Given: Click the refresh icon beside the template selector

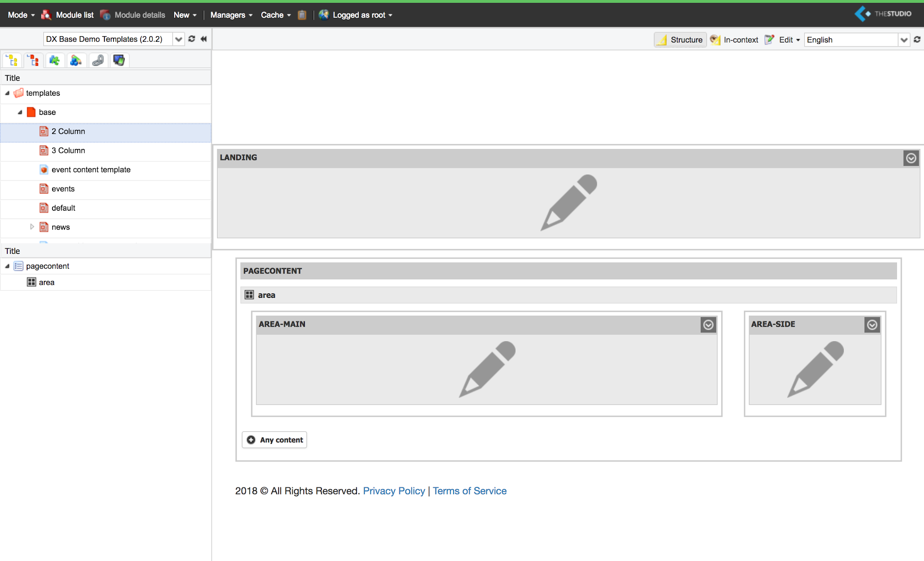Looking at the screenshot, I should (191, 39).
